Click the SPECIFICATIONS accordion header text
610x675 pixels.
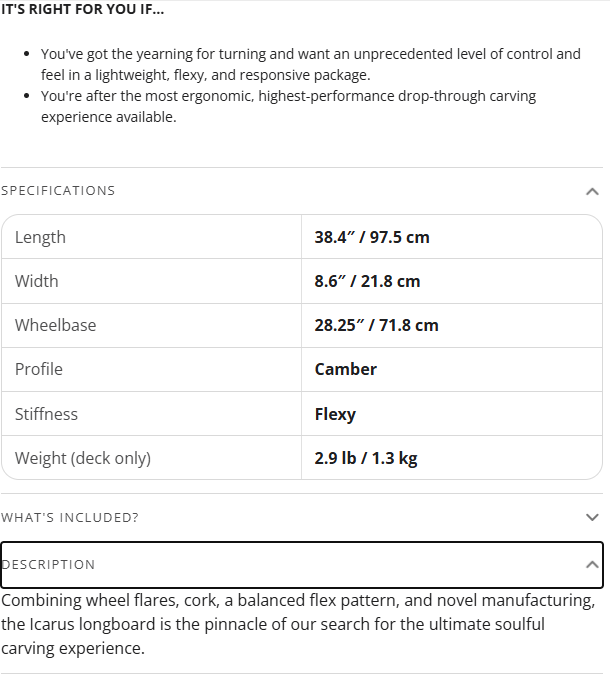click(x=58, y=191)
